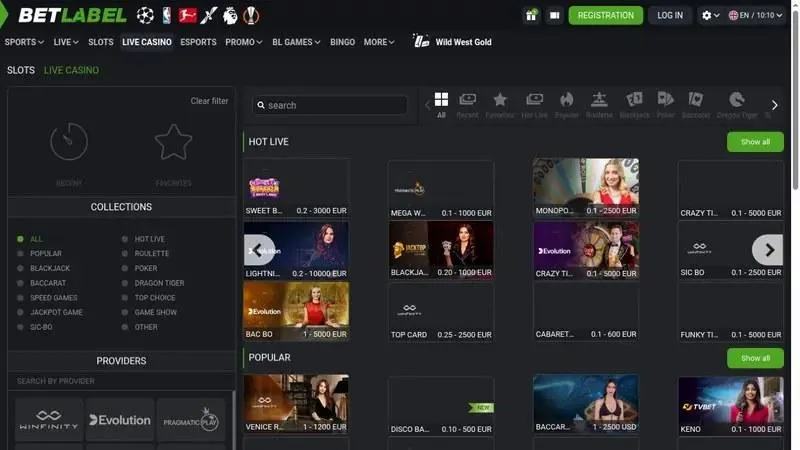Viewport: 800px width, 450px height.
Task: Select the ALL collection radio
Action: click(20, 239)
